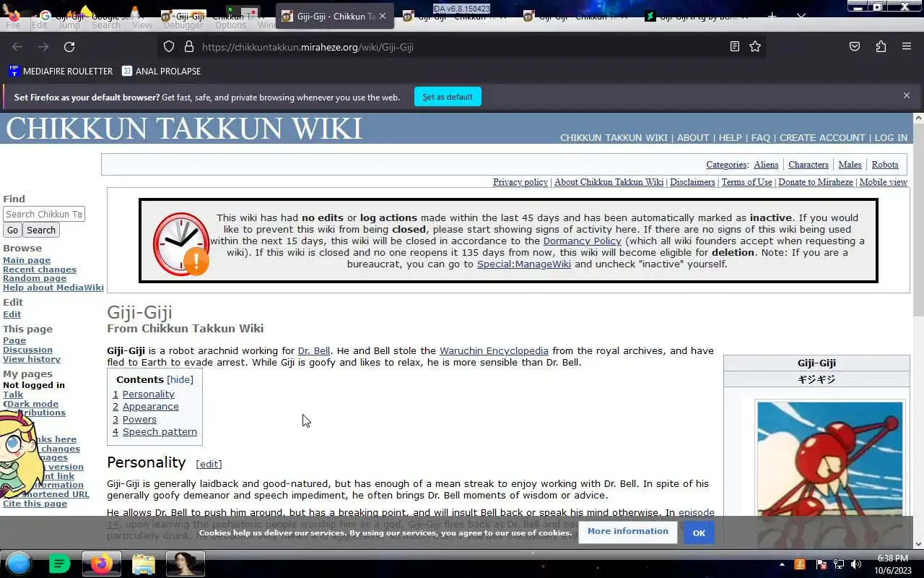Open the Save to Pocket icon
The width and height of the screenshot is (924, 578).
[855, 47]
